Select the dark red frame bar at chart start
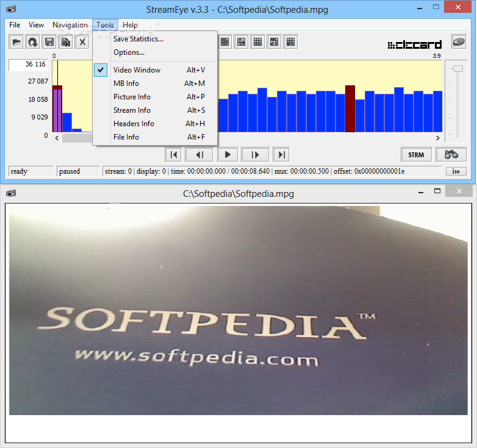 [x=57, y=108]
